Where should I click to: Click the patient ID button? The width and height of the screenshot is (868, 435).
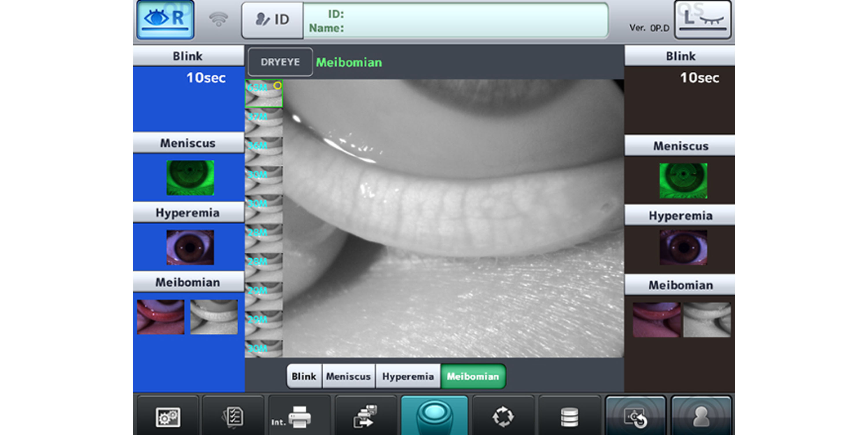coord(272,20)
